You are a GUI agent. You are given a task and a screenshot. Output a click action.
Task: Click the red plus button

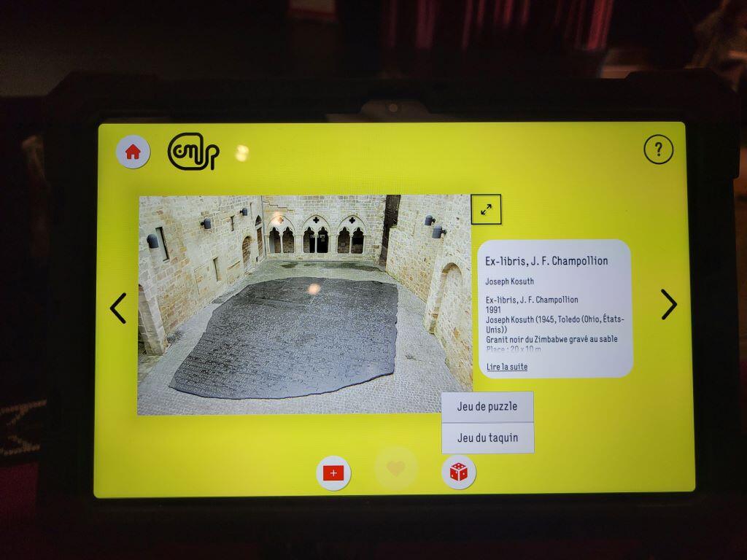coord(334,472)
